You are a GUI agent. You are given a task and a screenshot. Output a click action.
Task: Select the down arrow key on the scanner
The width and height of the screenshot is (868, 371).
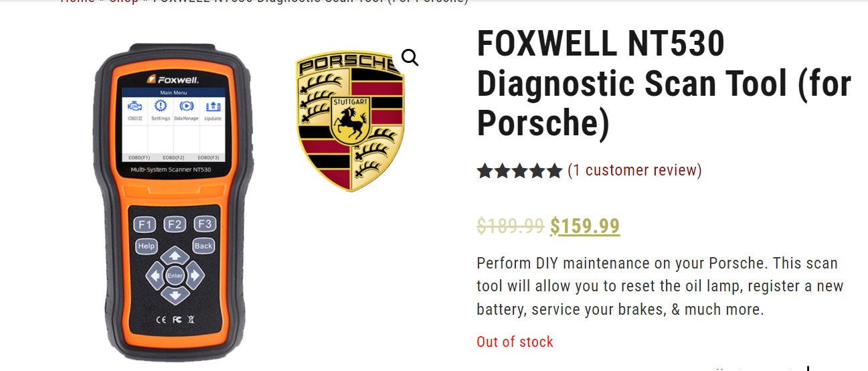175,294
